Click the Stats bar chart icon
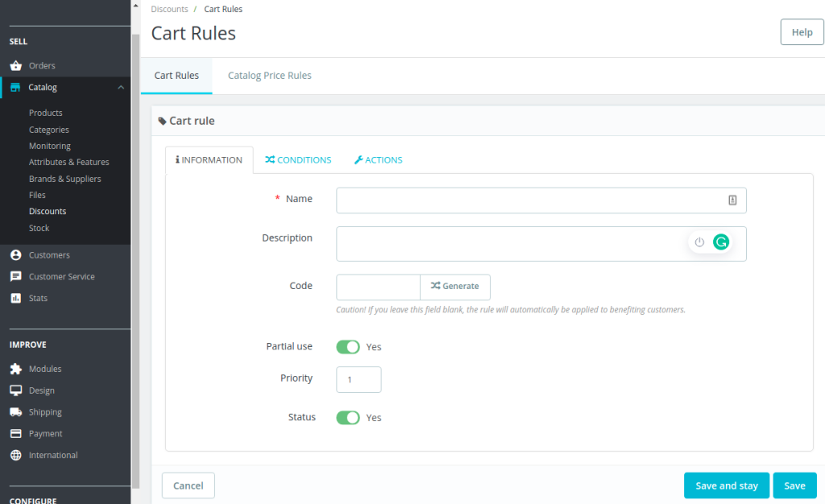 coord(16,298)
